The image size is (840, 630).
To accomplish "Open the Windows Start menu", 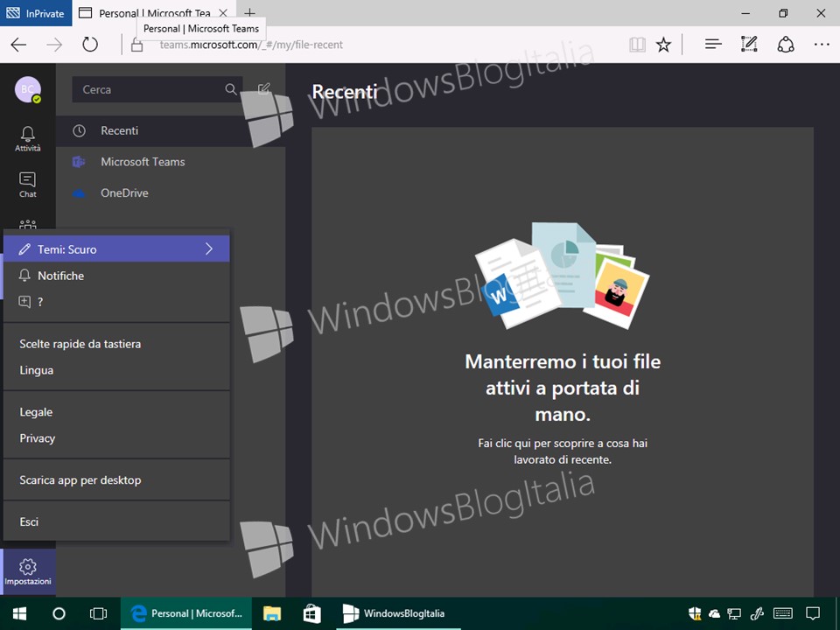I will pos(20,613).
